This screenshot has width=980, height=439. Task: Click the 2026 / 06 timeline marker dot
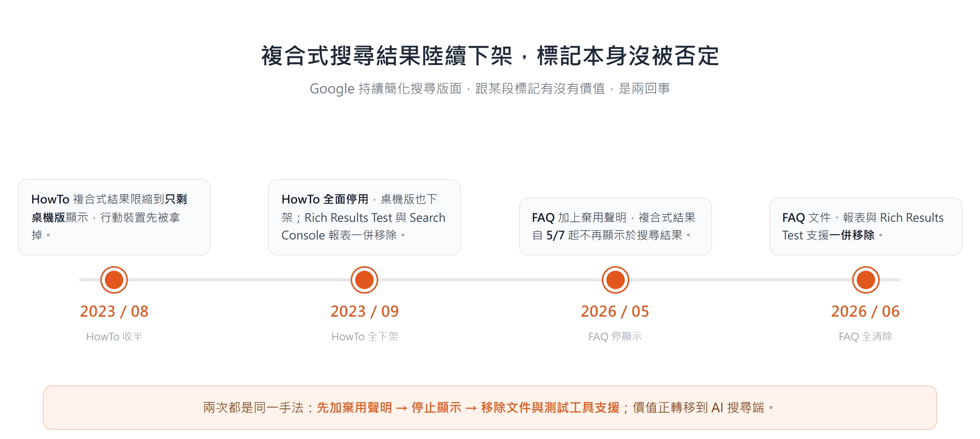866,280
